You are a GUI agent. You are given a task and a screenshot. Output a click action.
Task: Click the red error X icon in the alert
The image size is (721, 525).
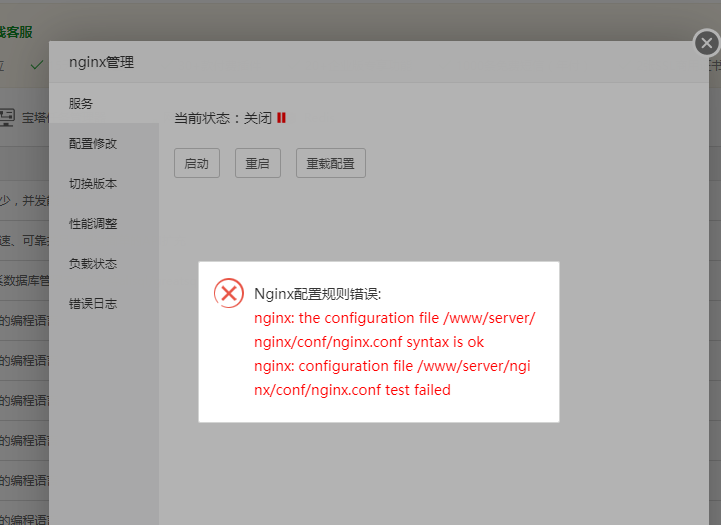point(229,293)
